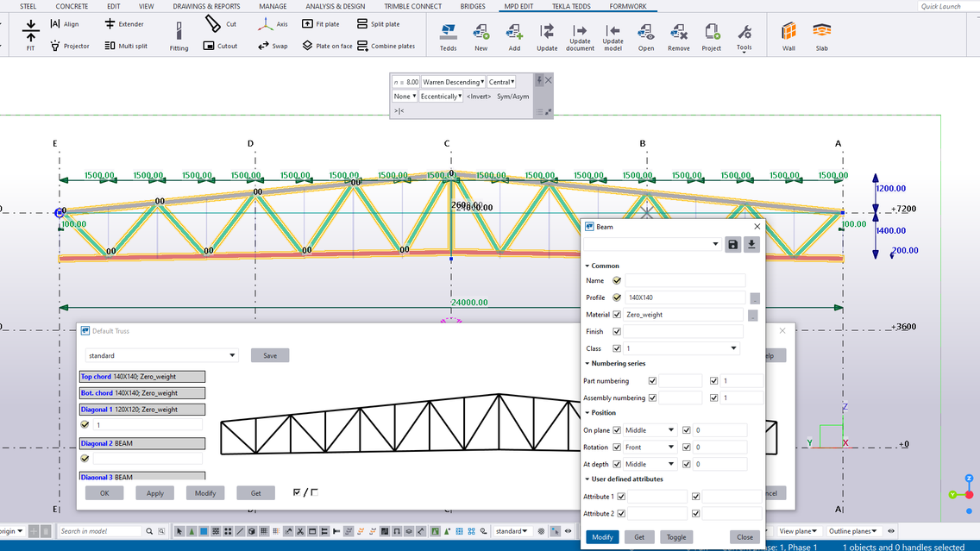Open the CONCRETE ribbon tab

(72, 6)
